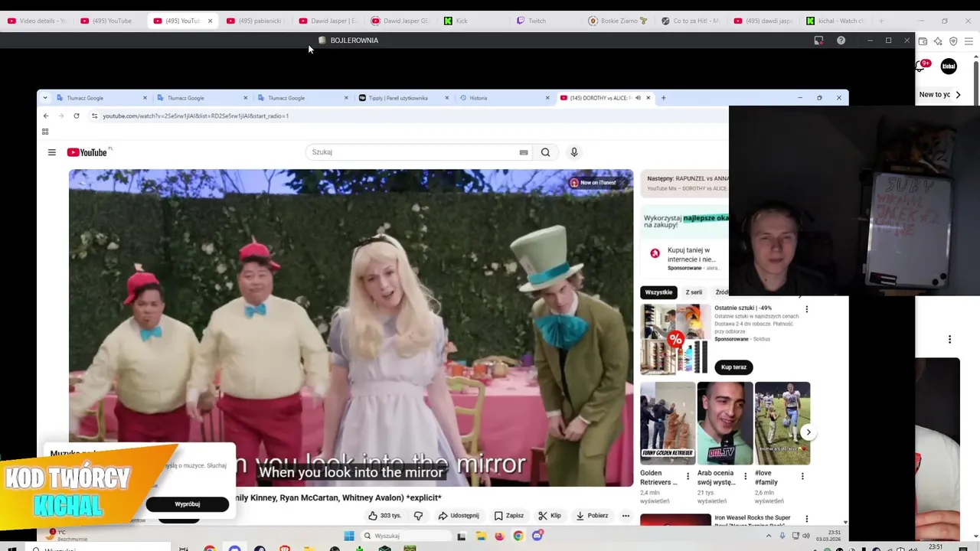Open options for Iron Weasel Rocks video
980x551 pixels.
tap(806, 519)
